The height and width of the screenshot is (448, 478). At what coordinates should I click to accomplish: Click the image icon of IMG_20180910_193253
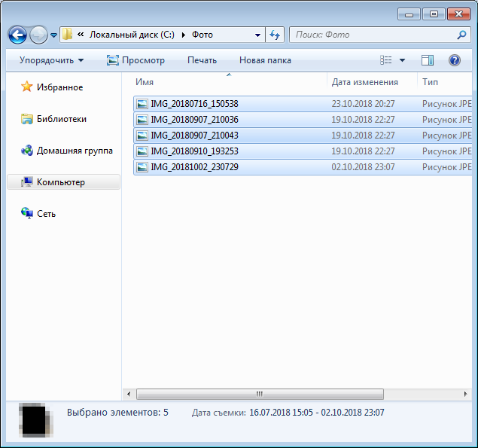point(142,151)
